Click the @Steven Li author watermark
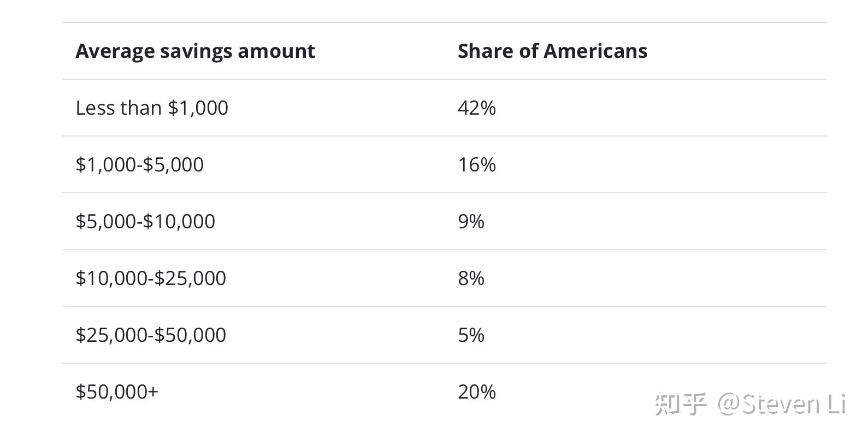This screenshot has height=439, width=868. 782,404
